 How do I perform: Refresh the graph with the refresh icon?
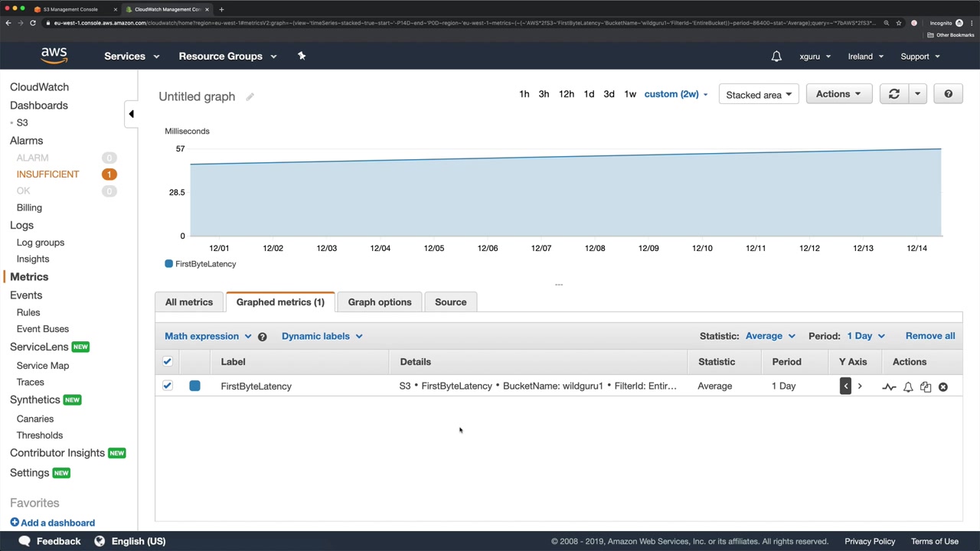point(893,94)
